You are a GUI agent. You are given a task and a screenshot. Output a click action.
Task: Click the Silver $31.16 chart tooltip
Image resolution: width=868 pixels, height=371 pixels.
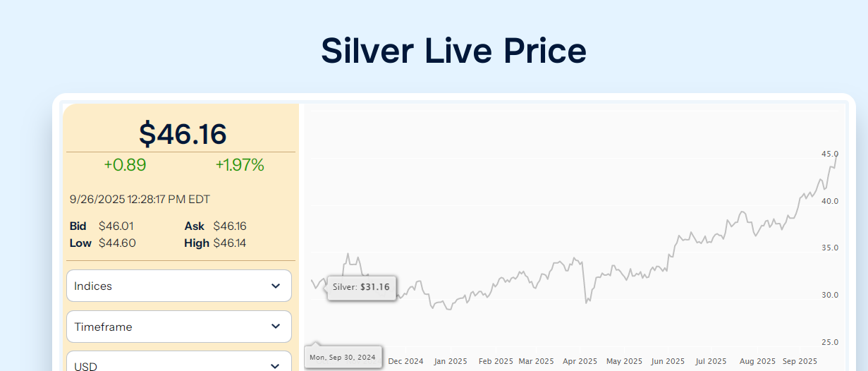coord(361,287)
